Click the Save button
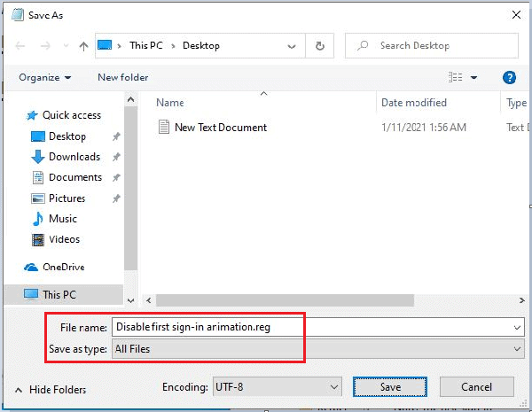Viewport: 532px width, 412px height. 390,387
